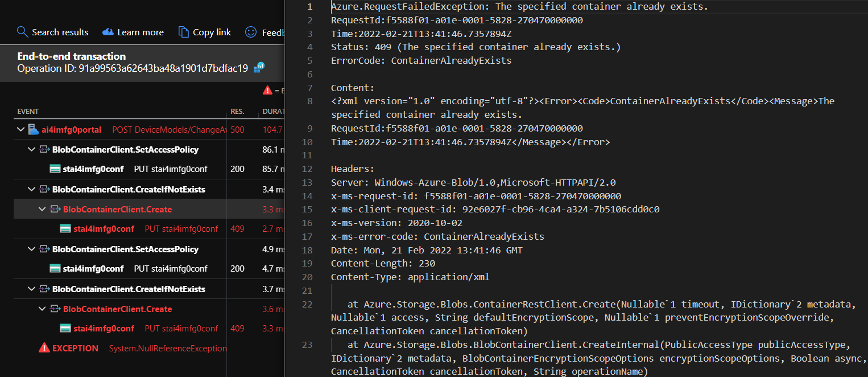
Task: Click the x-ms-version: 2020-10-02 header line
Action: click(x=396, y=223)
